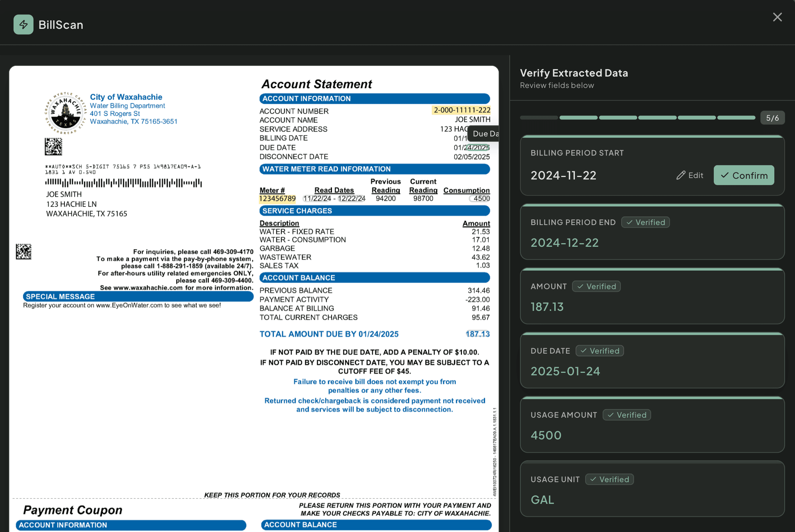This screenshot has width=795, height=532.
Task: Click the highlighted meter number 123456789
Action: point(277,198)
